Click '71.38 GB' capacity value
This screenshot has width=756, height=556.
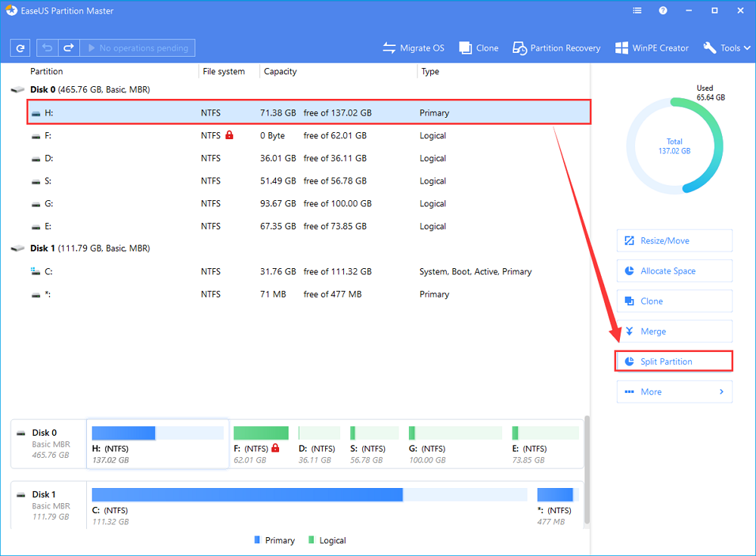pos(278,113)
